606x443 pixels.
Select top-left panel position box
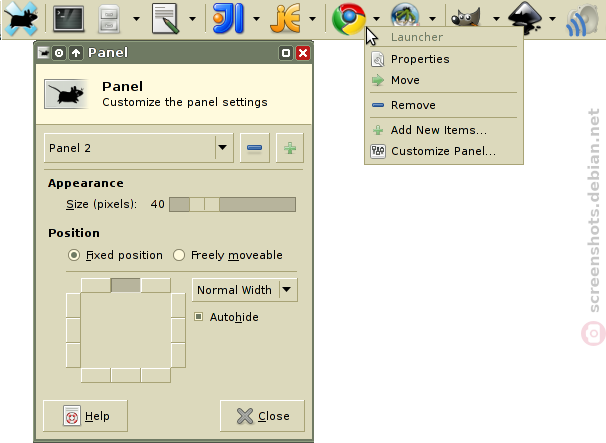click(95, 285)
